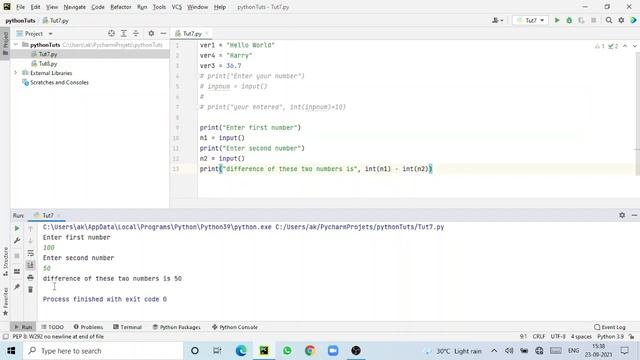Image resolution: width=640 pixels, height=360 pixels.
Task: Open Task View in taskbar
Action: pos(217,351)
